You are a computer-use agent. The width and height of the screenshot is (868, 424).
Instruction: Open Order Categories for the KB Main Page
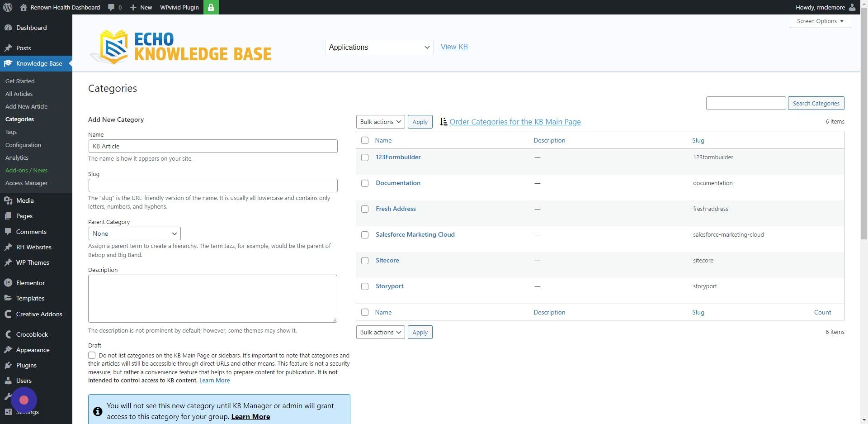coord(515,122)
